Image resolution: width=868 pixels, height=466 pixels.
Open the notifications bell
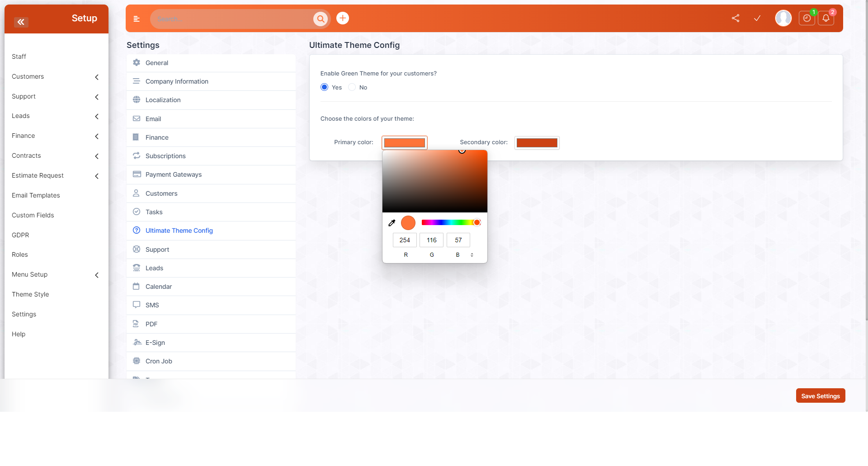click(x=826, y=19)
